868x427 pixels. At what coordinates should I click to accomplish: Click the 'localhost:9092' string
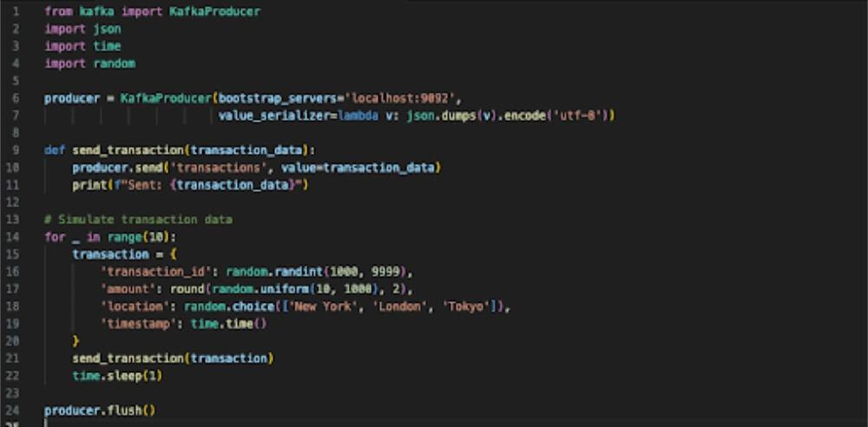click(399, 99)
